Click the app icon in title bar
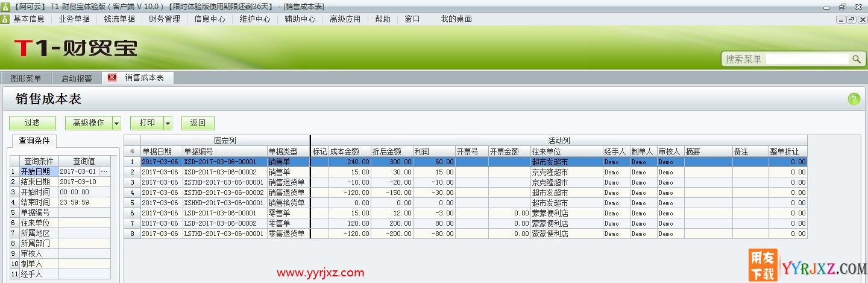 (5, 6)
